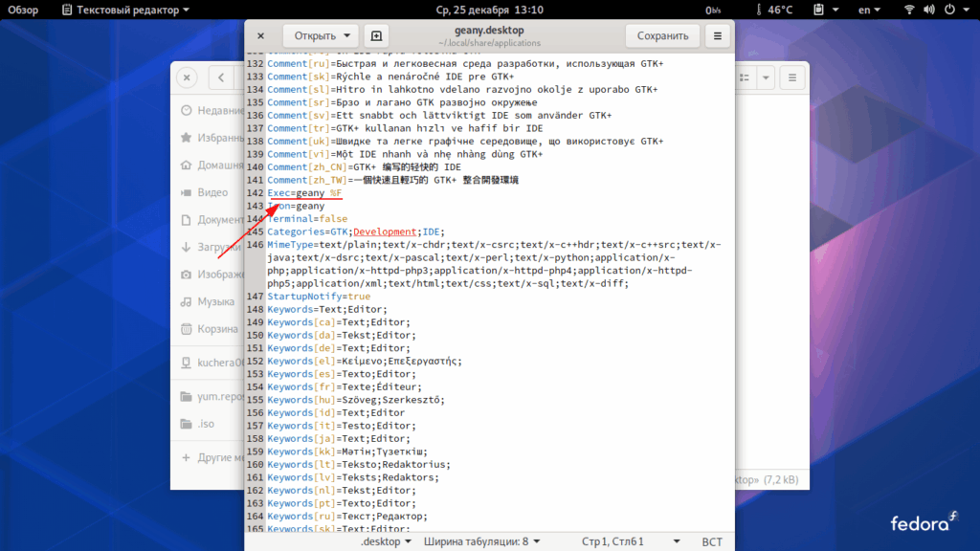Open view options dropdown in file manager

click(766, 77)
